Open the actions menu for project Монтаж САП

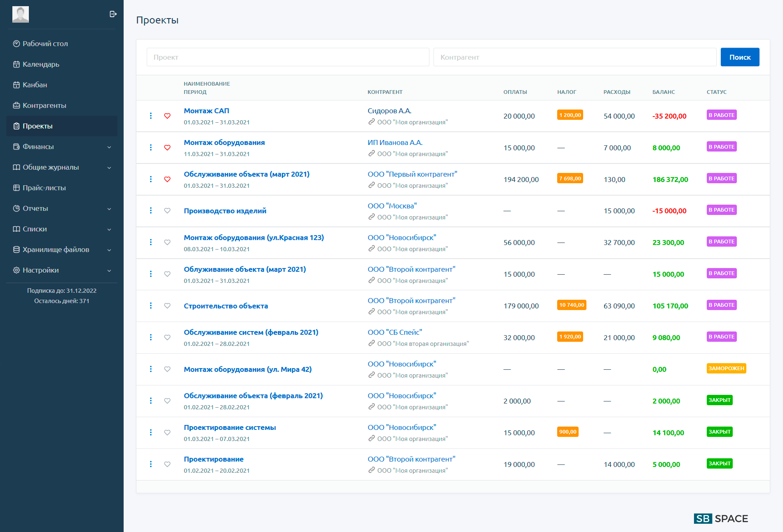click(x=151, y=116)
